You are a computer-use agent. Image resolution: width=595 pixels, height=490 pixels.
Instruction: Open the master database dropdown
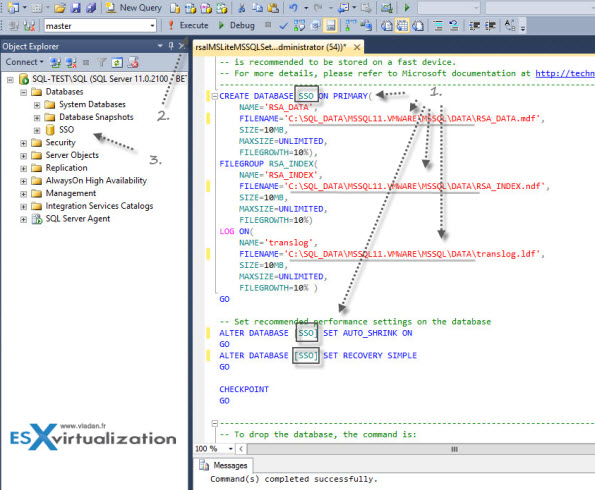(x=152, y=26)
